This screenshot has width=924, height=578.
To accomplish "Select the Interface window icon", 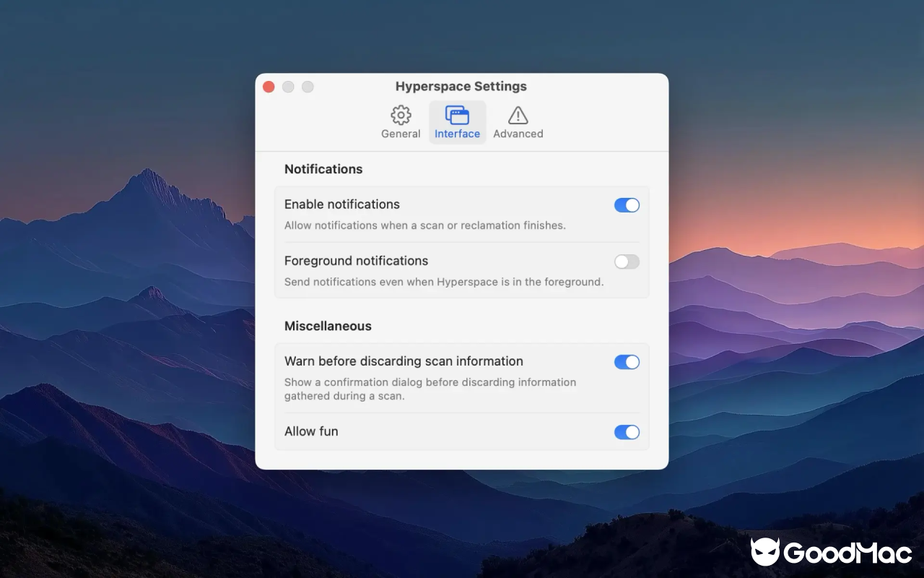I will click(x=457, y=115).
